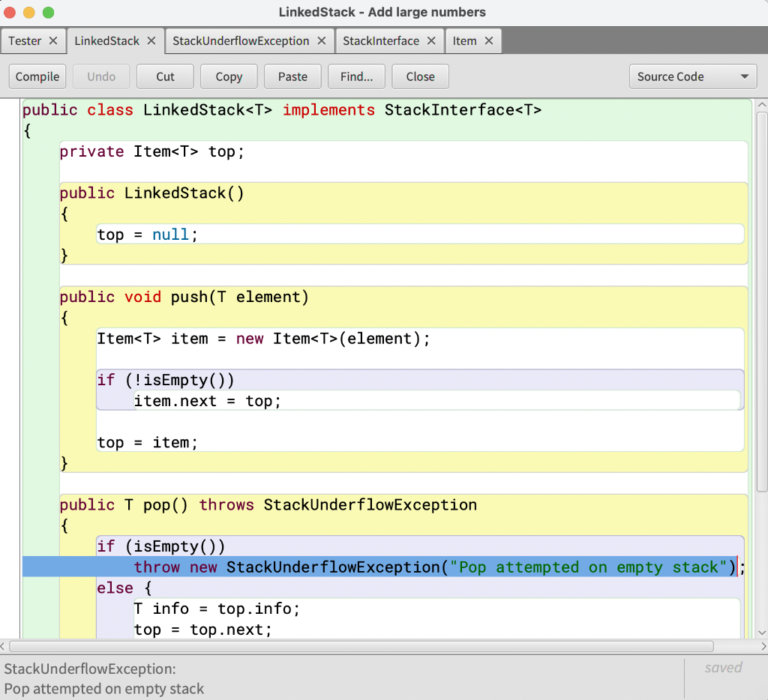Close the StackUnderflowException tab
768x700 pixels.
coord(322,40)
